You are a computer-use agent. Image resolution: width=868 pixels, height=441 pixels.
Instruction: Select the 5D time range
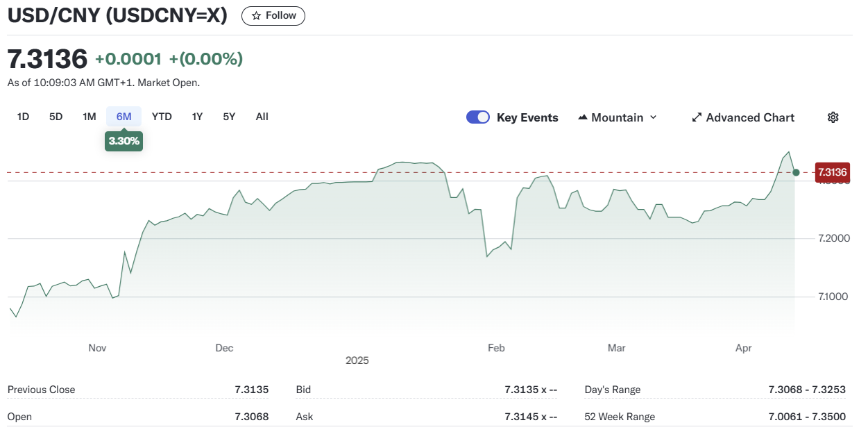[56, 117]
